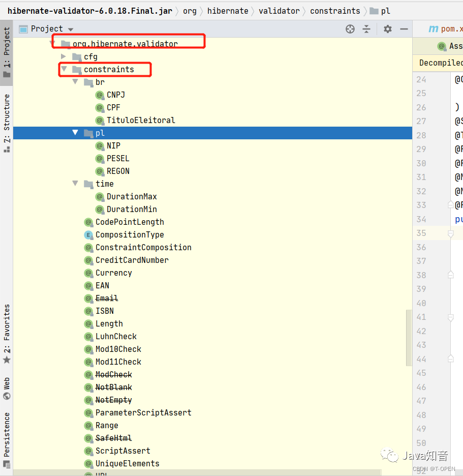The width and height of the screenshot is (463, 476).
Task: Switch to the 1: Project tool window tab
Action: pos(7,52)
